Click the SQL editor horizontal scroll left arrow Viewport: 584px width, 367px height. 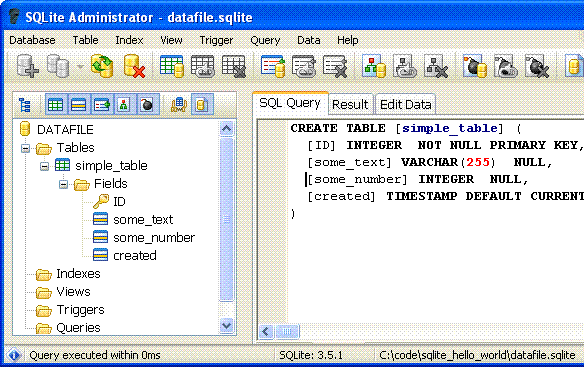tap(266, 331)
